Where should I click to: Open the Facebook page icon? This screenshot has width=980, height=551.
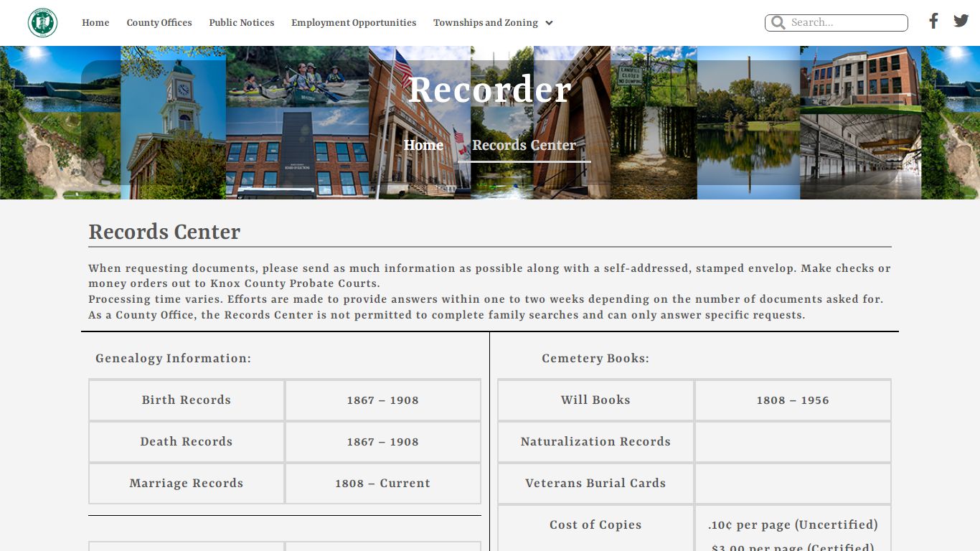[x=933, y=21]
